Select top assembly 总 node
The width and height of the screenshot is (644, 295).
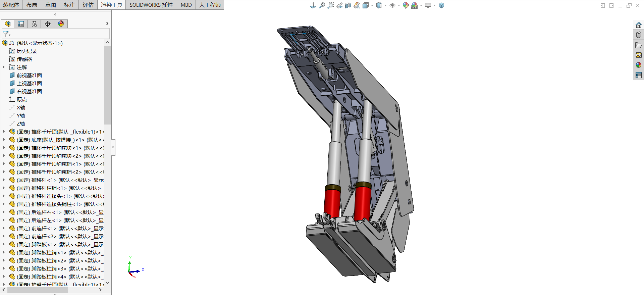coord(33,43)
